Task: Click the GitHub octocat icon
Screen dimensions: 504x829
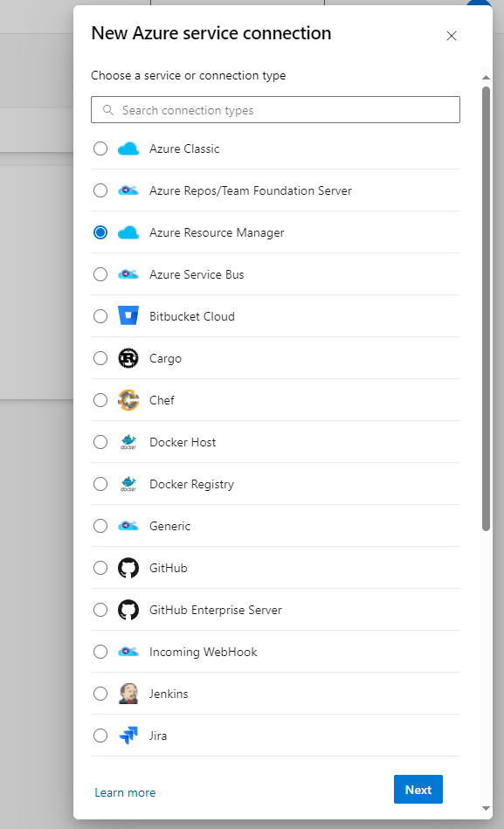Action: pos(128,568)
